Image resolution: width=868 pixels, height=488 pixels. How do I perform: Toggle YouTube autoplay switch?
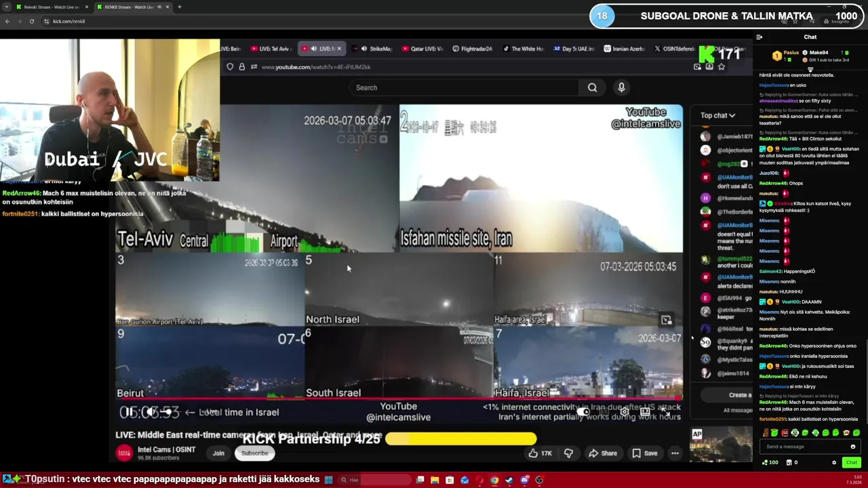tap(583, 411)
